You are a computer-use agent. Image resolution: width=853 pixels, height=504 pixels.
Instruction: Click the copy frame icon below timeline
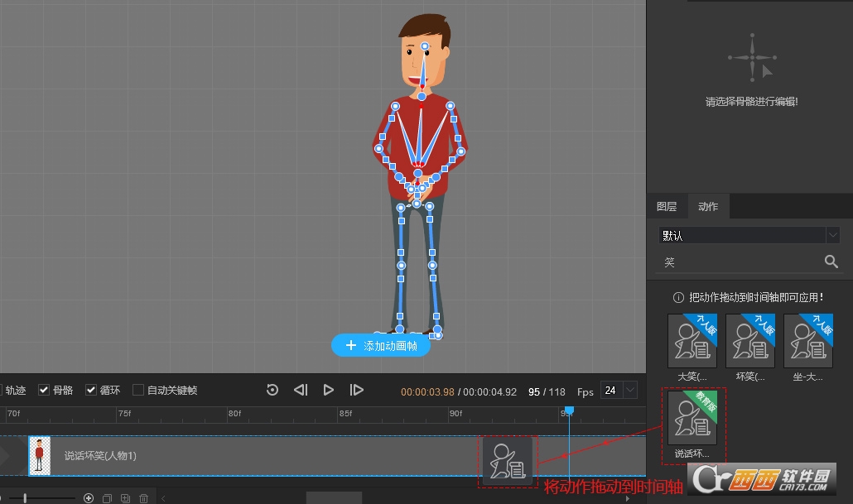(107, 498)
